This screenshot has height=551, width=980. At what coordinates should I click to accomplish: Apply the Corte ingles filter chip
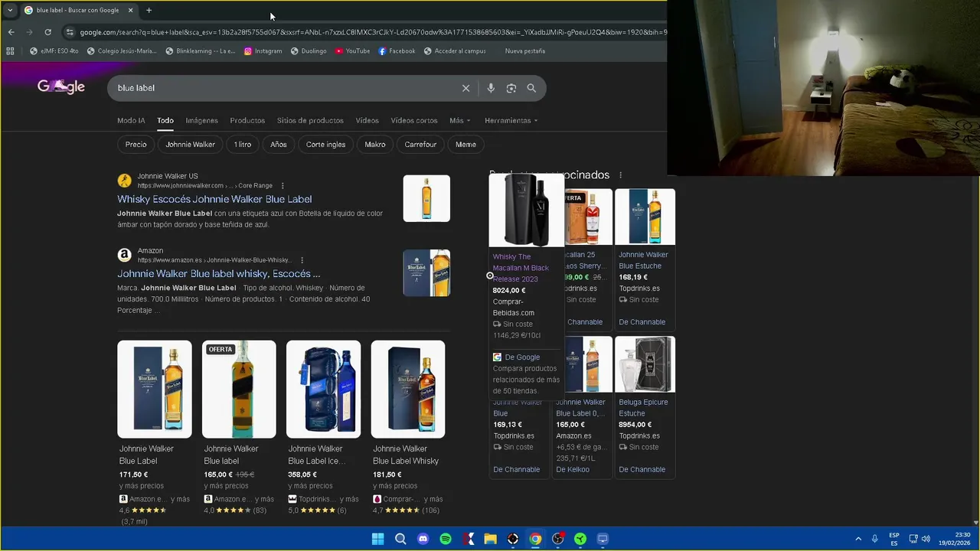point(325,144)
